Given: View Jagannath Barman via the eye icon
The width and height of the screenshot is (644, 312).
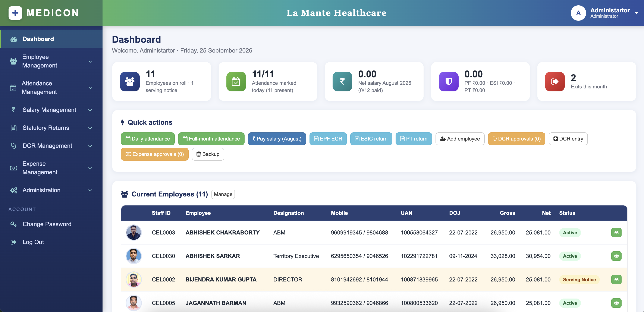Looking at the screenshot, I should coord(616,303).
